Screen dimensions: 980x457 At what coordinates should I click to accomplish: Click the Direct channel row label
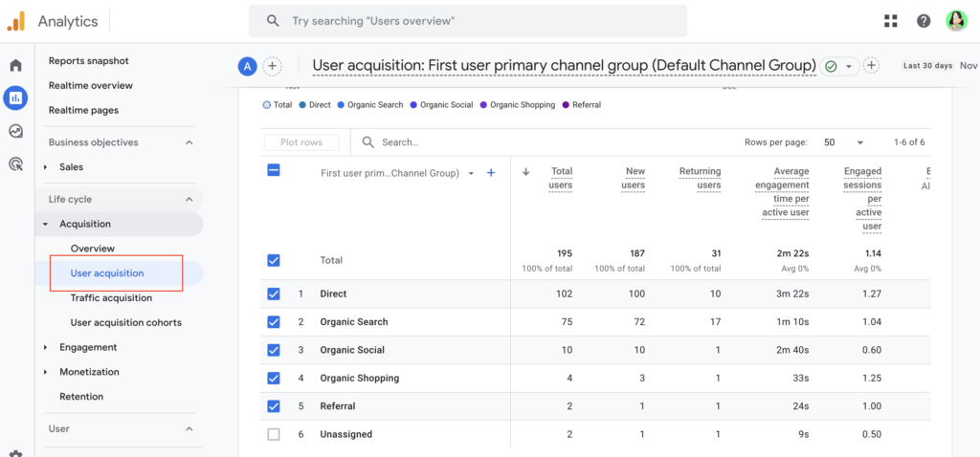point(333,294)
